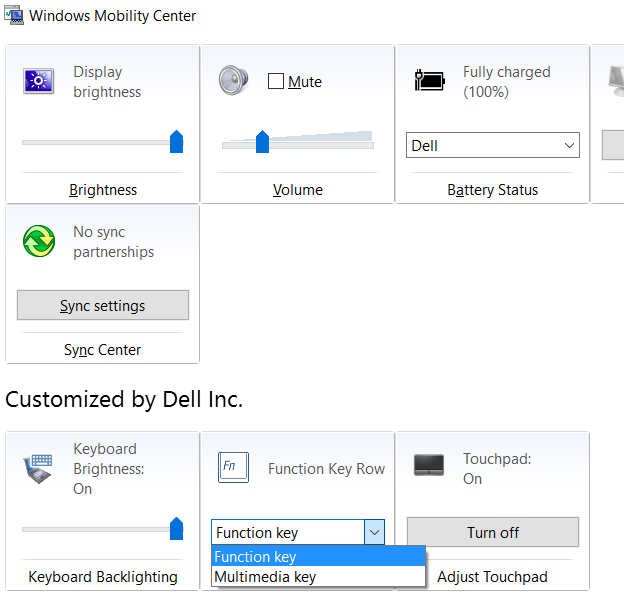Click the display brightness sun icon
624x615 pixels.
(38, 81)
